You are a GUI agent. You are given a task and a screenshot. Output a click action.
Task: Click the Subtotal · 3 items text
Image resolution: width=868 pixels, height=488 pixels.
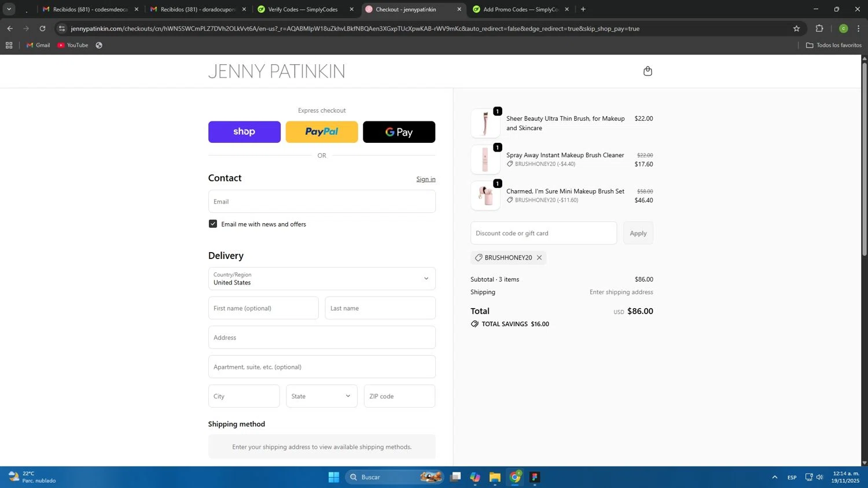[495, 279]
